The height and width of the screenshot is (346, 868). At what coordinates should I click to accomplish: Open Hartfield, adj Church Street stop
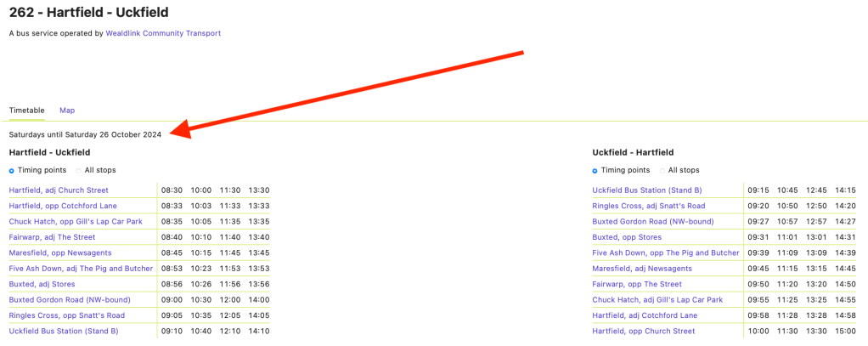[x=59, y=190]
